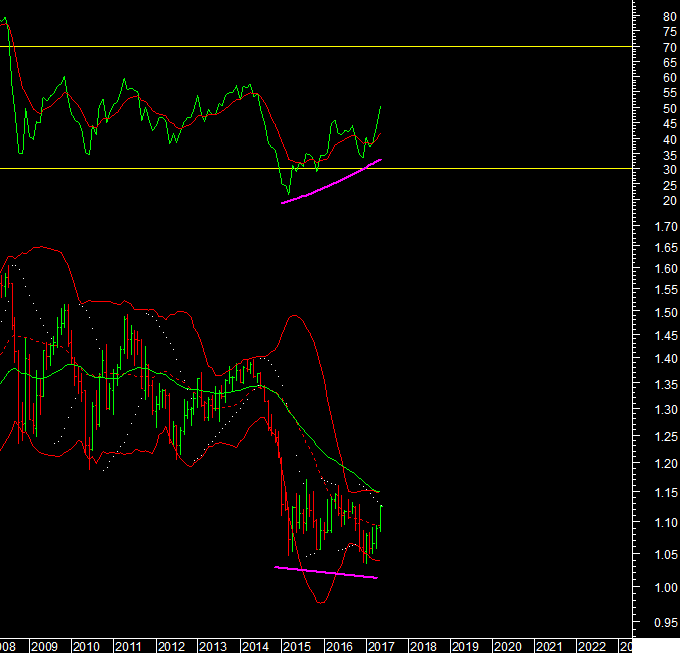Click the 55 indicator scale value
Screen dimensions: 680x653
tap(670, 93)
